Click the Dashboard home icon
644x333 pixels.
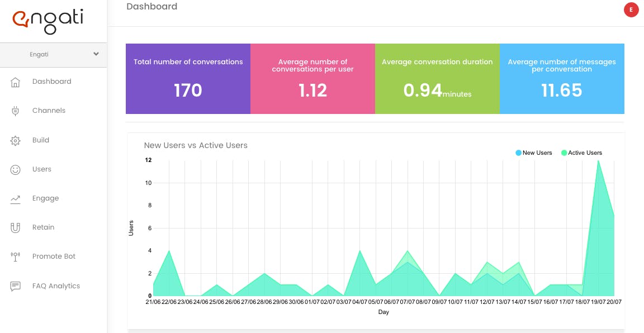[x=15, y=82]
